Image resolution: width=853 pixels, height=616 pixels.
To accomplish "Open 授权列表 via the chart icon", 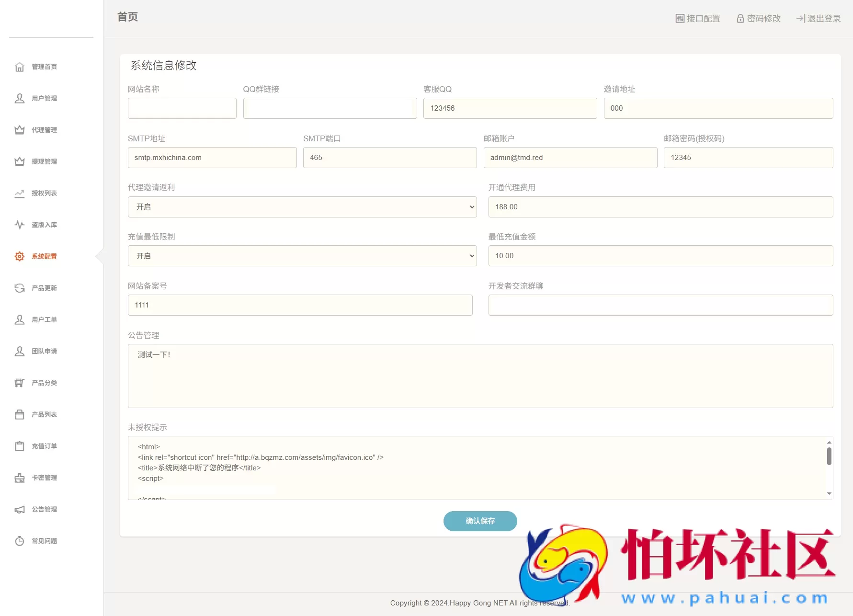I will [19, 193].
